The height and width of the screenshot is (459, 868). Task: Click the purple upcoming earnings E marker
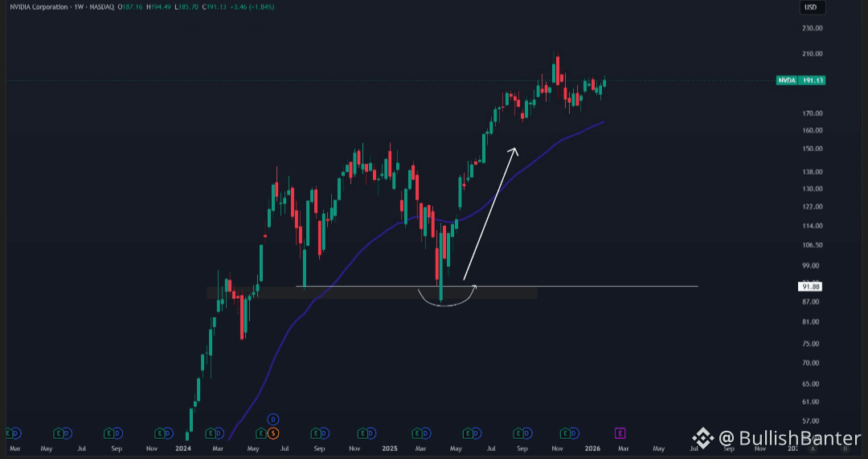[620, 433]
